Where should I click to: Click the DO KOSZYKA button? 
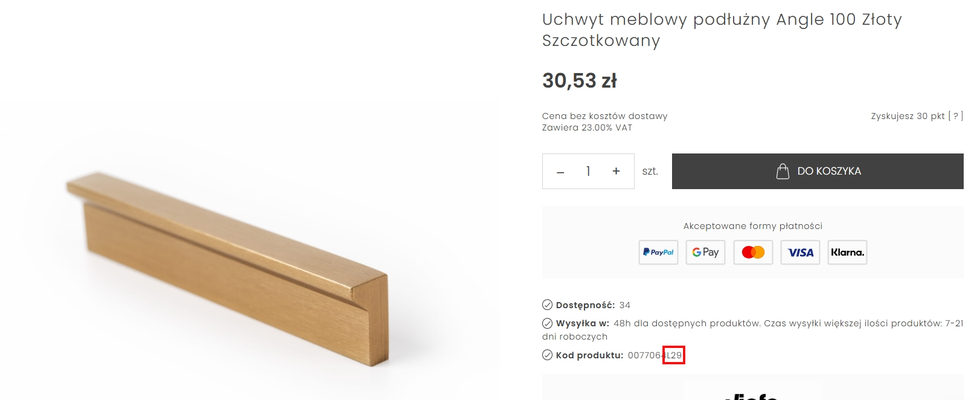point(817,171)
